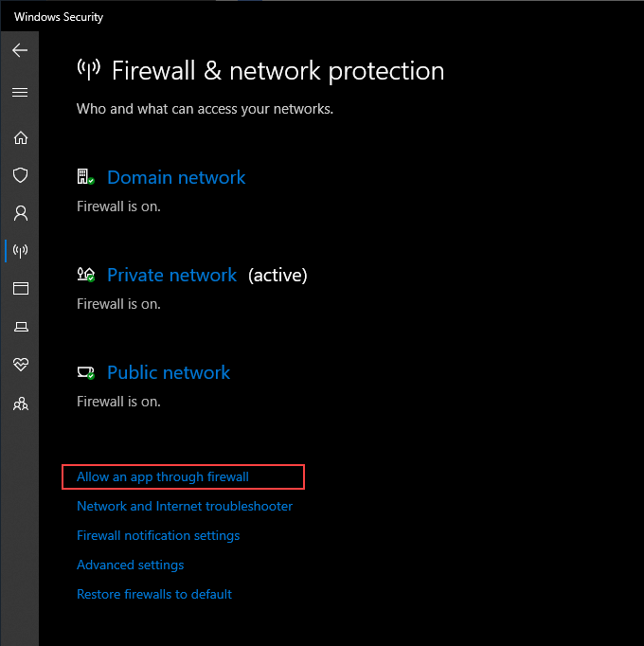
Task: Open Device security laptop icon
Action: point(20,327)
